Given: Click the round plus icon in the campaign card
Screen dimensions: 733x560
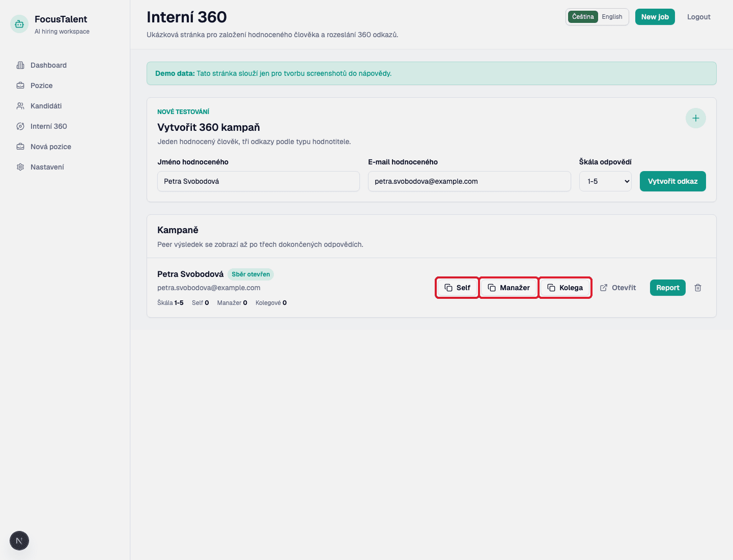Looking at the screenshot, I should pos(696,118).
